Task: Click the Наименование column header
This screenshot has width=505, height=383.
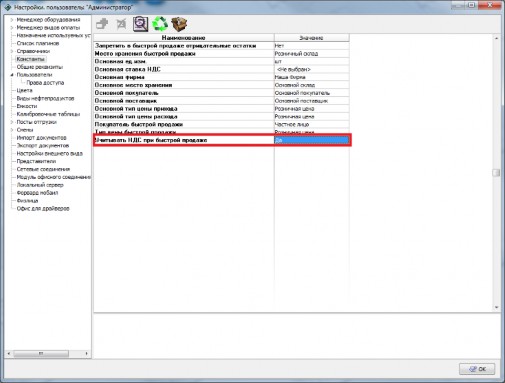Action: point(184,38)
